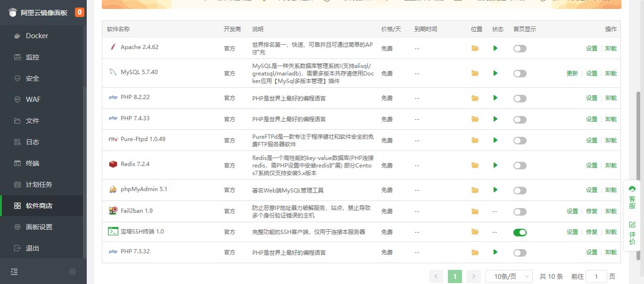The height and width of the screenshot is (284, 644).
Task: Open 安全 security in the sidebar
Action: click(42, 78)
